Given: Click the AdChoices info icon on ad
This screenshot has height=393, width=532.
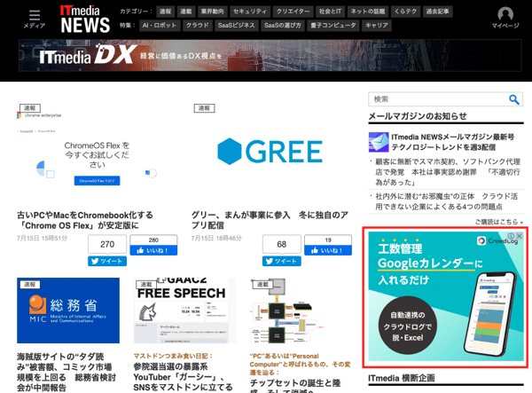Looking at the screenshot, I should click(511, 235).
